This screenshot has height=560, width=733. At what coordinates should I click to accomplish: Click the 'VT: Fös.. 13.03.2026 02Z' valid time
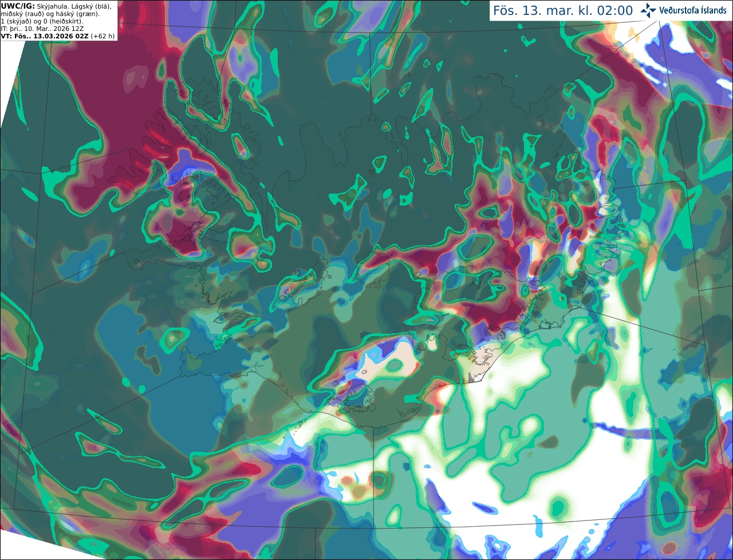[44, 36]
